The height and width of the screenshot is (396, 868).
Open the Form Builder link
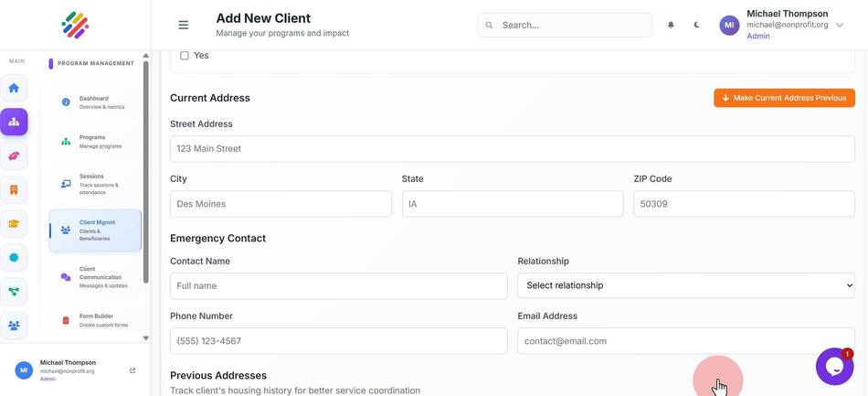pyautogui.click(x=94, y=320)
